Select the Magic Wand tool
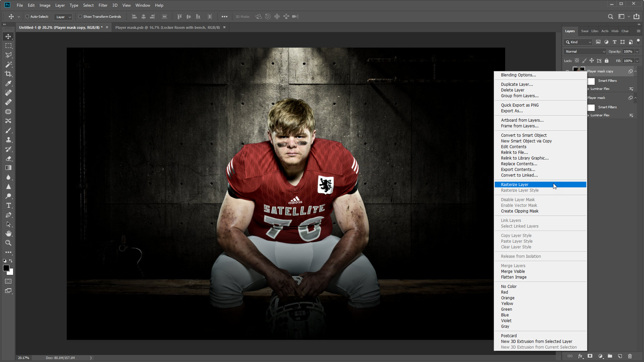This screenshot has height=362, width=644. (x=8, y=64)
